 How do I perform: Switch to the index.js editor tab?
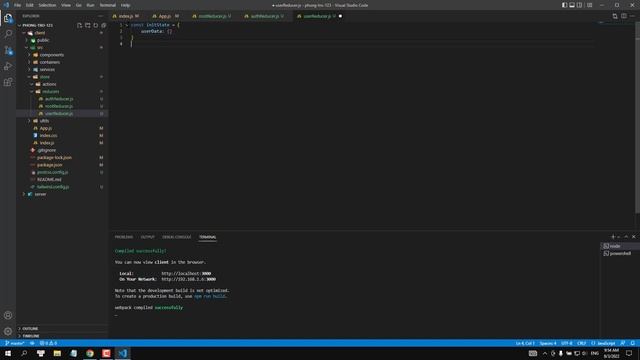[x=126, y=16]
